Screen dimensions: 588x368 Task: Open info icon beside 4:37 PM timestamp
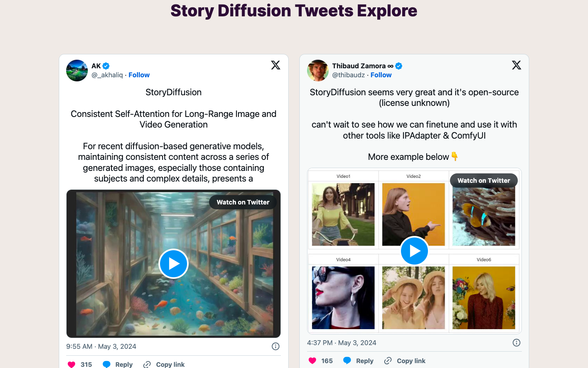tap(517, 343)
